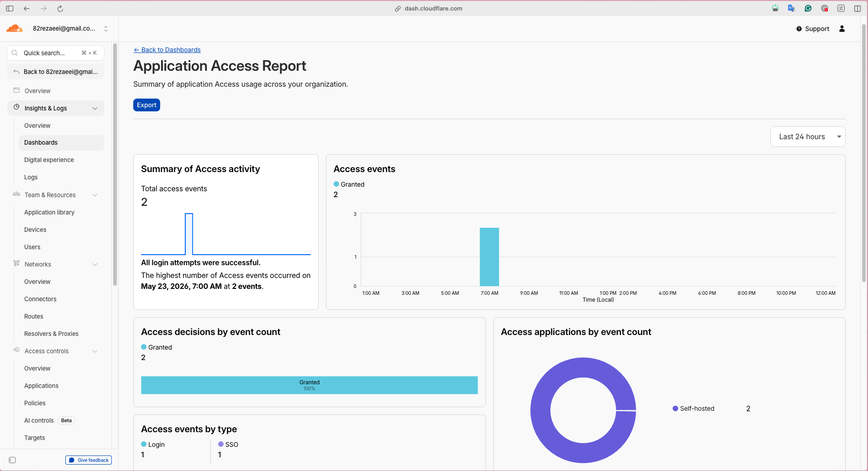The image size is (868, 471).
Task: Click Back to 82rezaeei account button
Action: tap(56, 72)
